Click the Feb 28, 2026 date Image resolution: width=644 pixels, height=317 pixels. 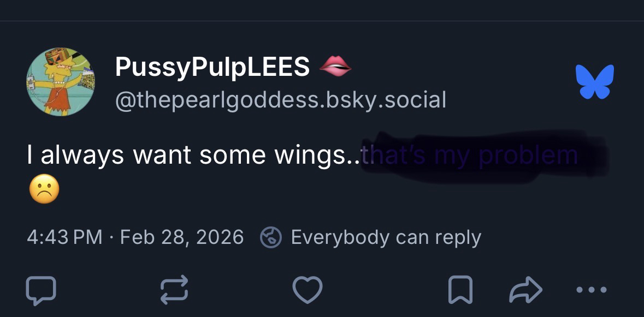181,237
